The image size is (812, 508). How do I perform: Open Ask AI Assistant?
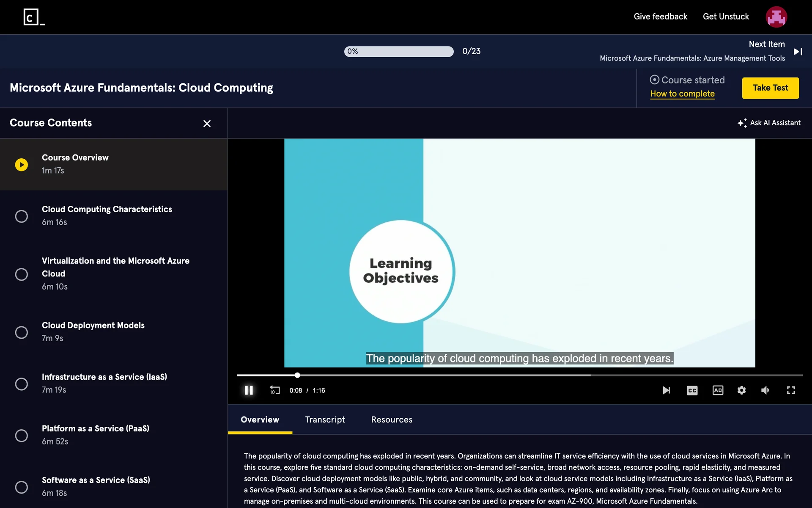click(x=769, y=123)
